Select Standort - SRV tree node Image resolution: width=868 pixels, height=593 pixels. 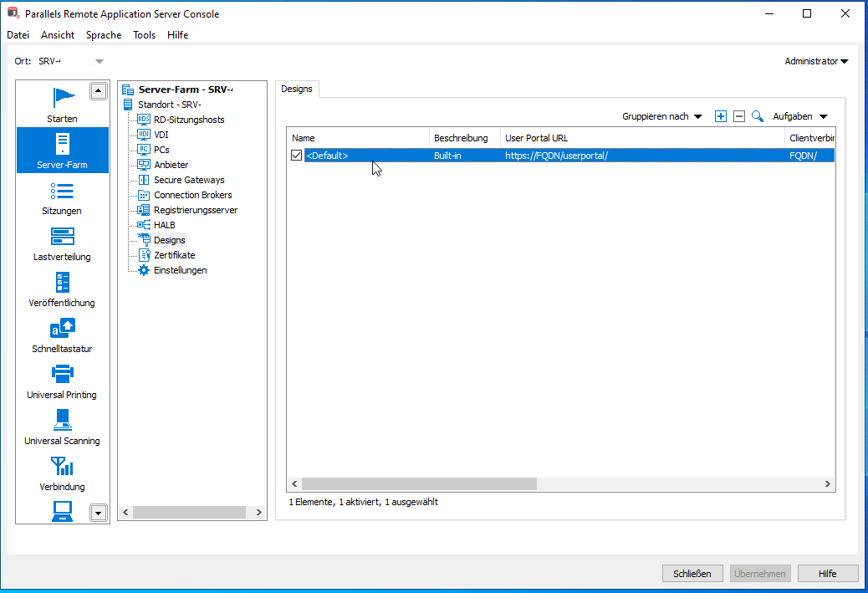click(x=170, y=104)
